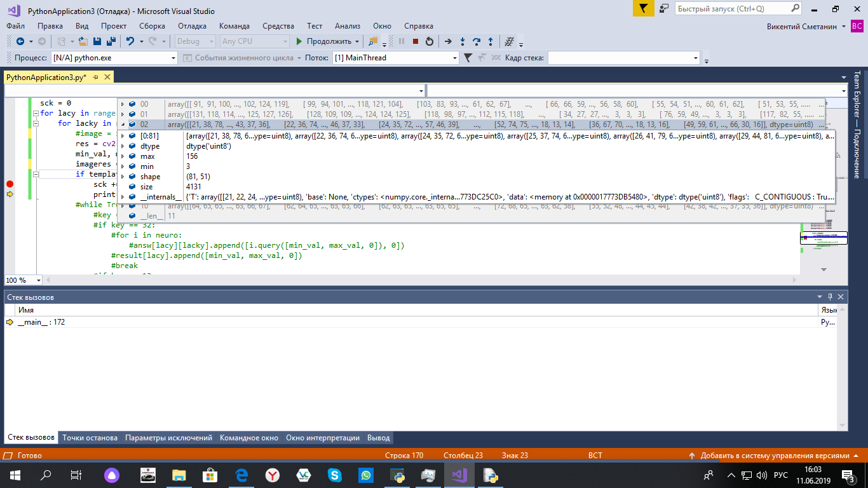
Task: Expand the [0:81] entry
Action: (x=123, y=136)
